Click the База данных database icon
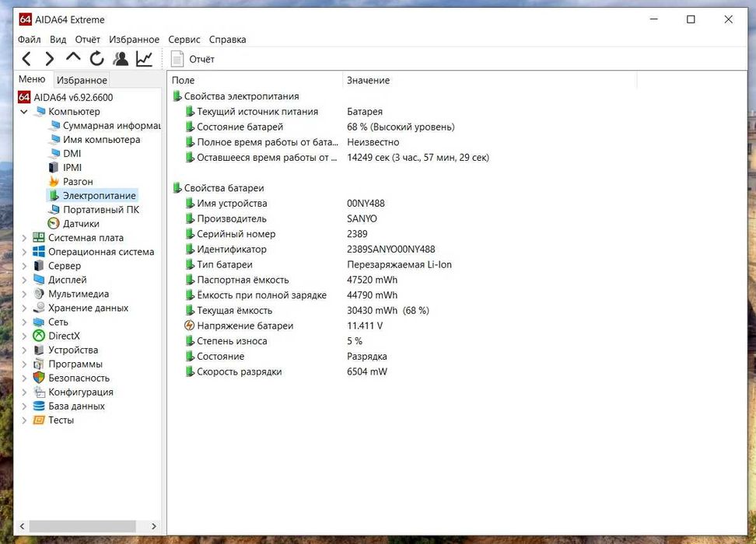 coord(39,406)
